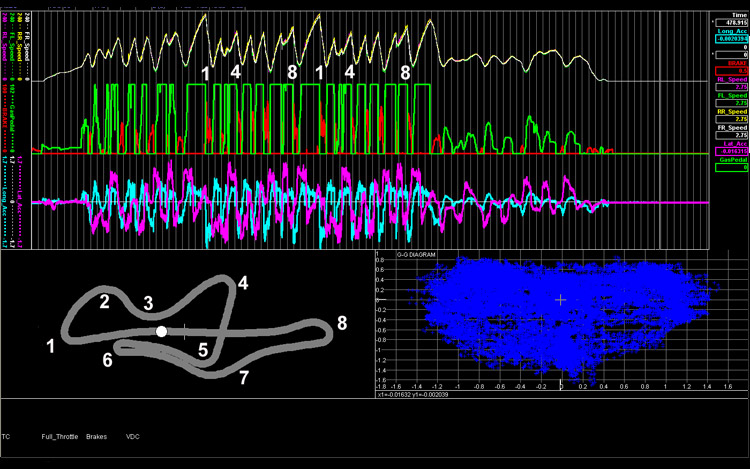Select the RR_Speed channel value

[x=728, y=119]
